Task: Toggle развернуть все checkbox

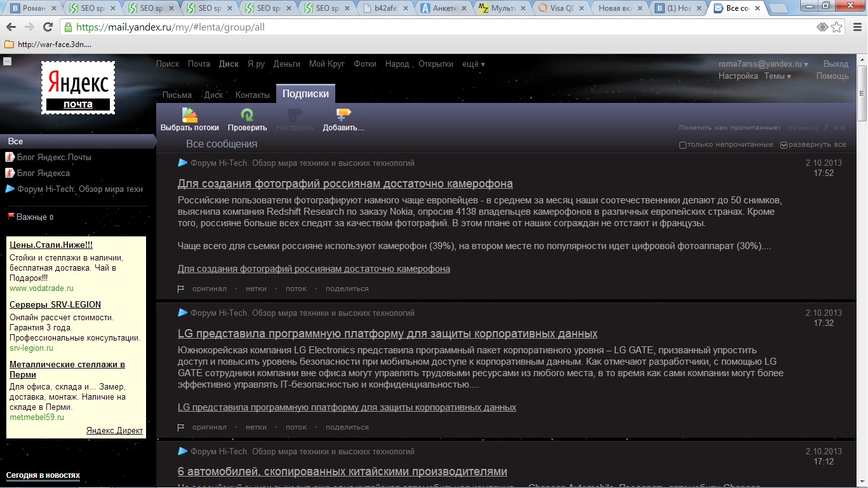Action: [x=784, y=145]
